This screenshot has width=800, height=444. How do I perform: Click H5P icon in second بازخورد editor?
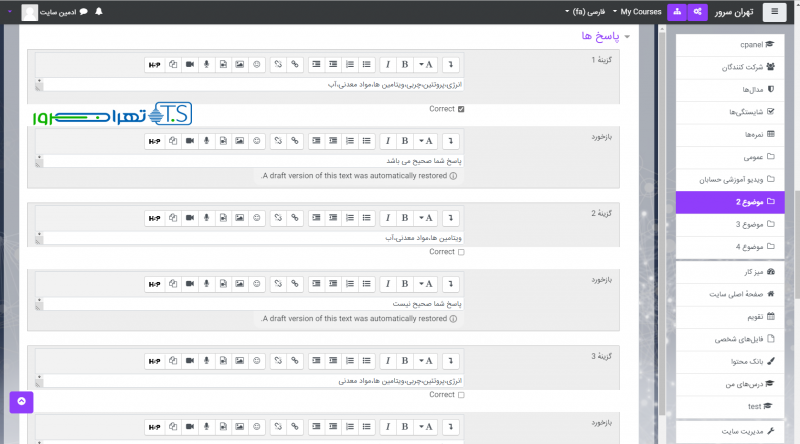[155, 283]
